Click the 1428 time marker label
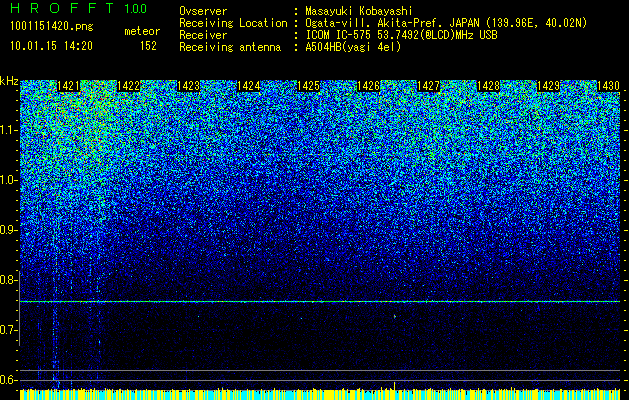This screenshot has width=629, height=400. [488, 86]
